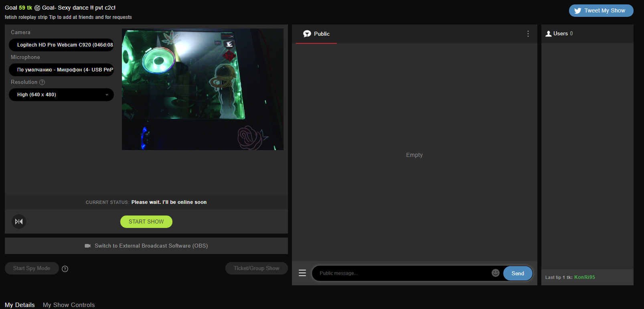The height and width of the screenshot is (309, 644).
Task: Open KonRi95 last tipper username link
Action: [x=584, y=277]
